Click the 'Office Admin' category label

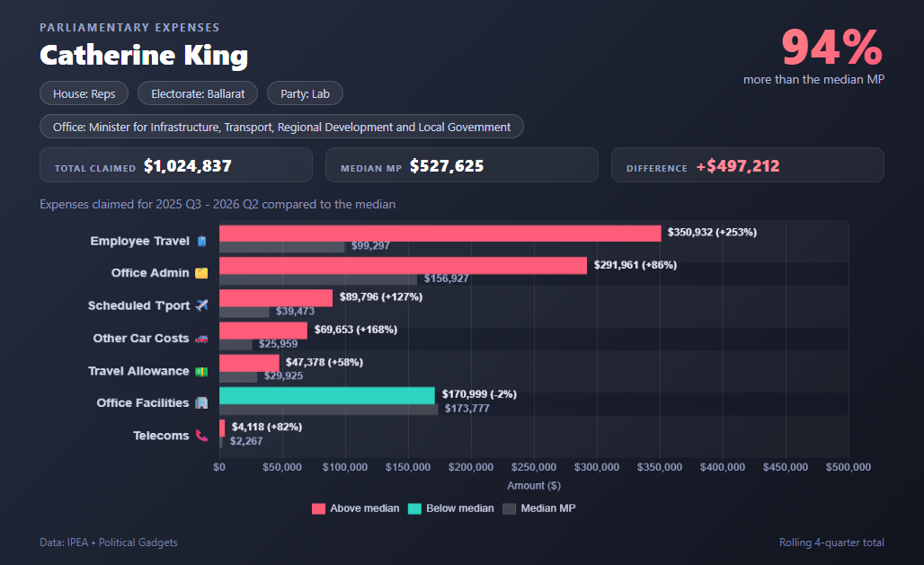150,273
